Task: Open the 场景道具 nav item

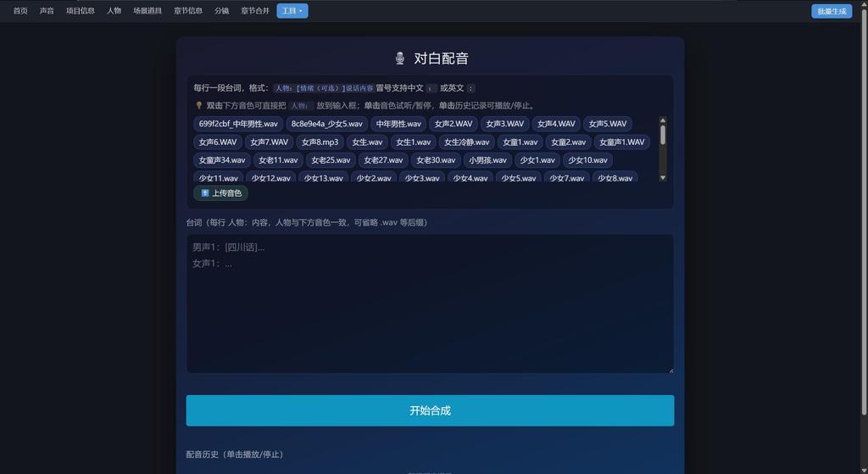Action: coord(147,10)
